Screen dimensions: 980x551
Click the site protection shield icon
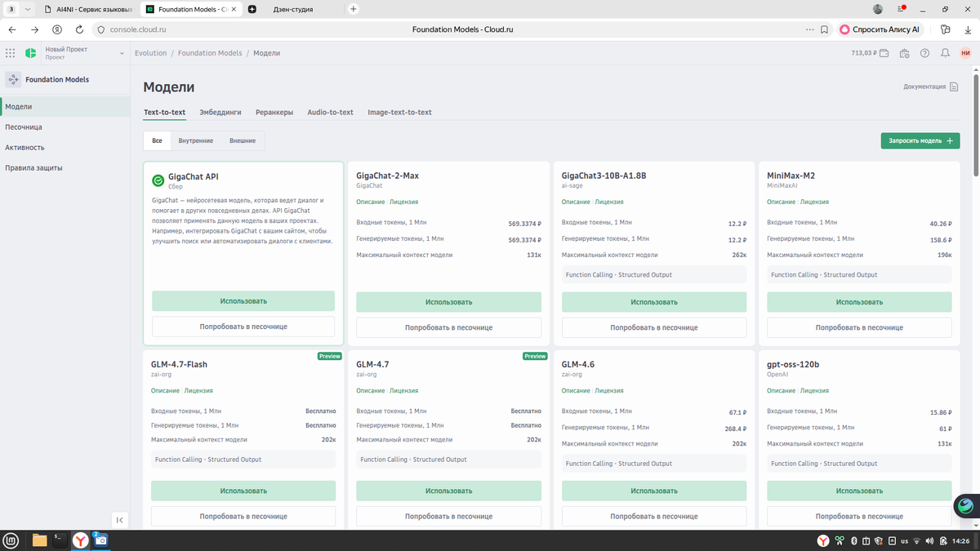coord(102,29)
